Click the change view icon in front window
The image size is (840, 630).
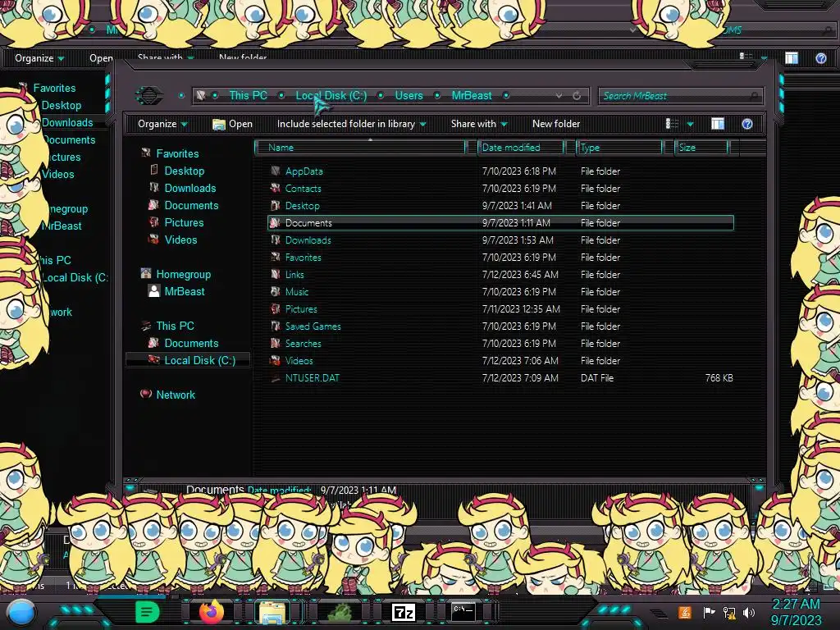(672, 125)
